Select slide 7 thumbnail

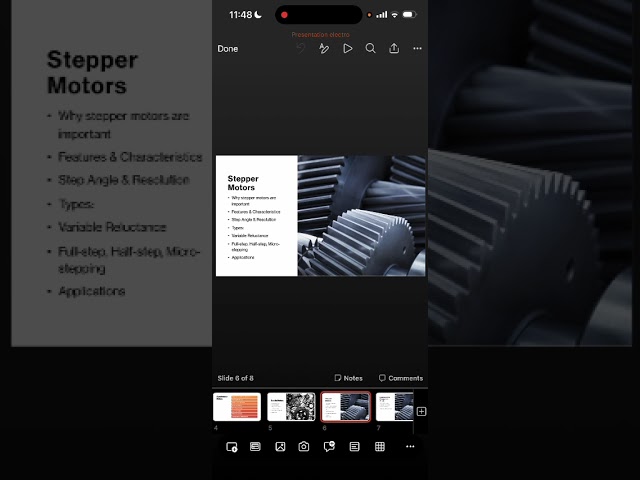click(394, 407)
